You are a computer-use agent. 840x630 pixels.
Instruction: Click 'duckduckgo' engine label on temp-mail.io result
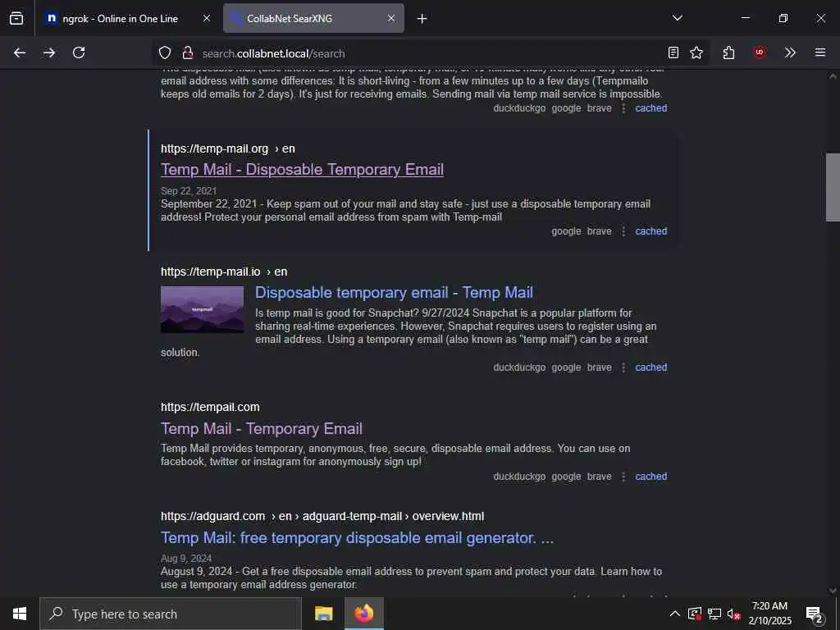pyautogui.click(x=519, y=367)
